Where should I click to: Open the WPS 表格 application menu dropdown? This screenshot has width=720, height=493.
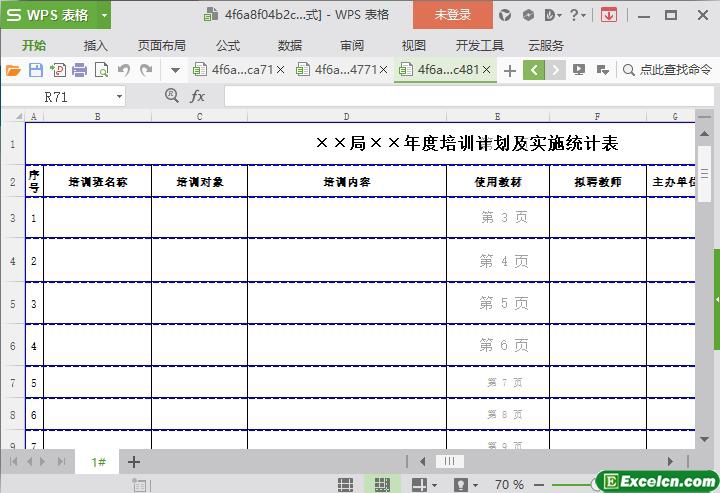pyautogui.click(x=105, y=16)
